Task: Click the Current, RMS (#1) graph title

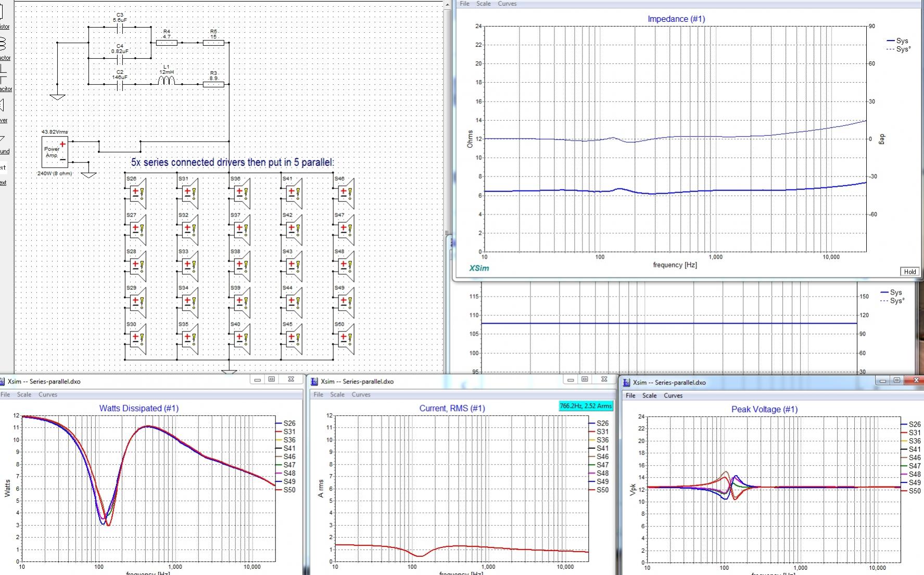Action: 452,408
